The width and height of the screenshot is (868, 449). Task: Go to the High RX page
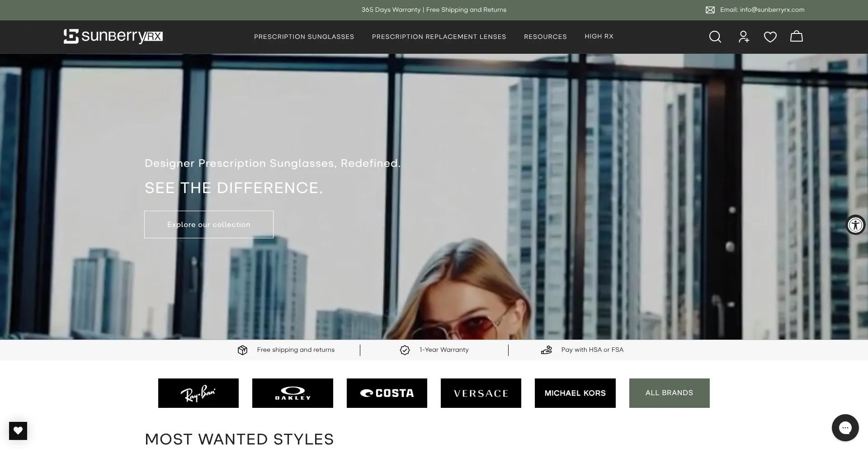(x=599, y=36)
